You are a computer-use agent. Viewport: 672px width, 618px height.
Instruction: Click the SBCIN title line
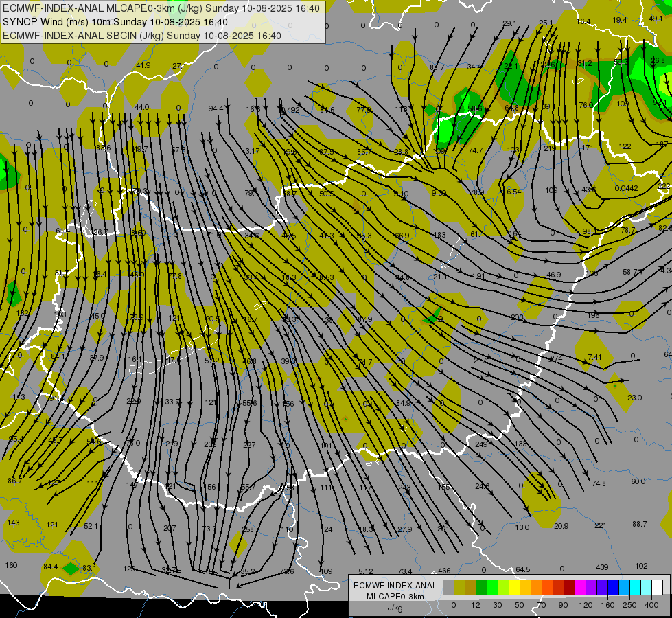click(x=142, y=36)
